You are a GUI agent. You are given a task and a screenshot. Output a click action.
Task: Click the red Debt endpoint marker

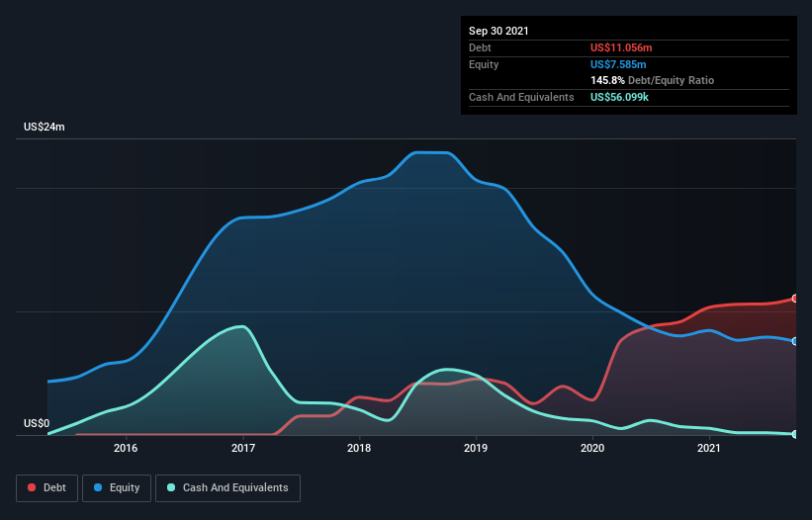795,299
